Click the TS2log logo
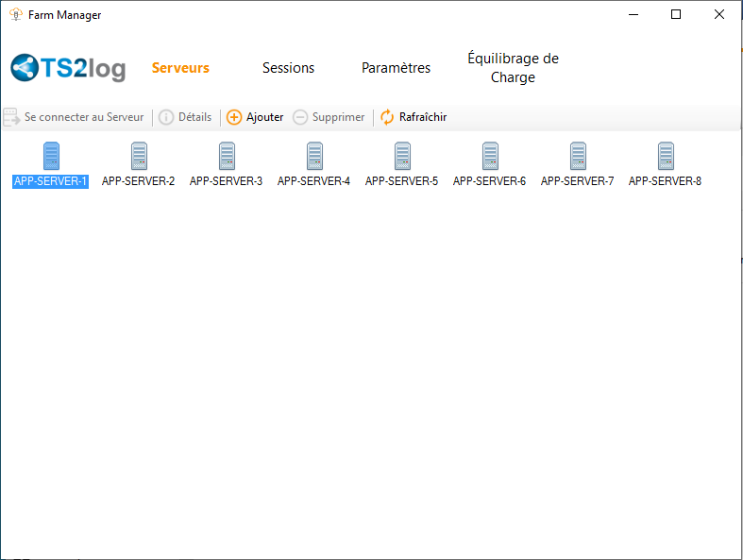This screenshot has width=743, height=560. click(x=68, y=68)
